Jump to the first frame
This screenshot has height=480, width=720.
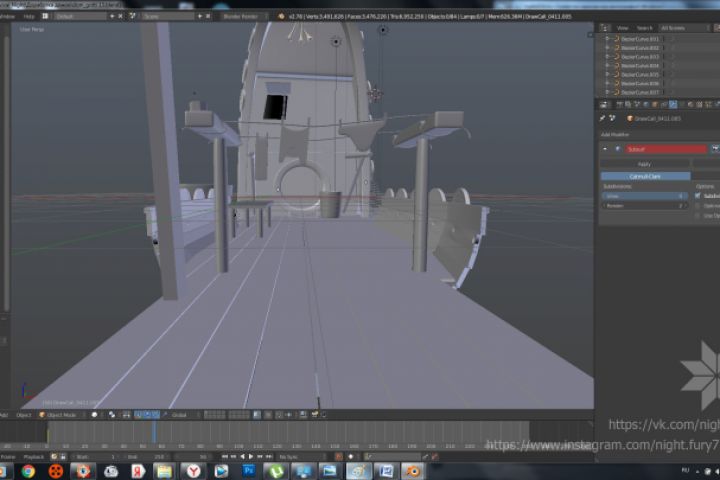point(225,457)
